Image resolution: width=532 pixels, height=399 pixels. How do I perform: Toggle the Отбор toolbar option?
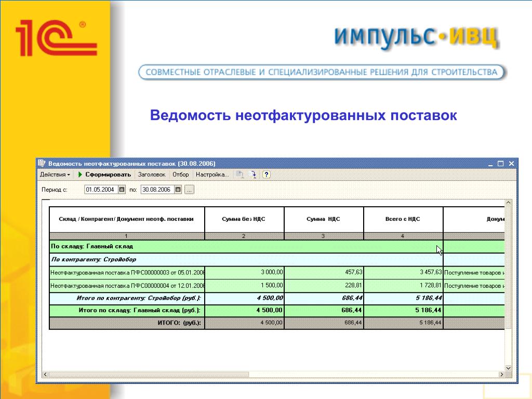[x=180, y=175]
